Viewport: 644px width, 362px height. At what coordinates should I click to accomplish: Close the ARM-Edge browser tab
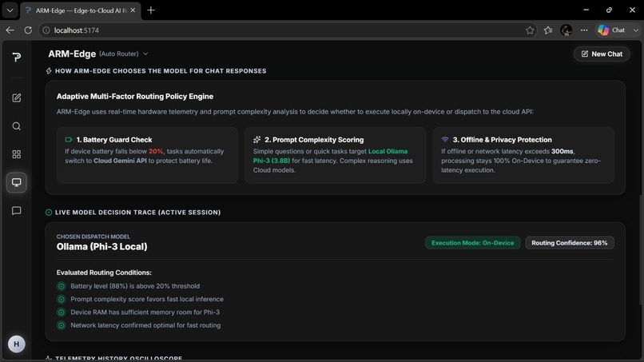coord(133,10)
